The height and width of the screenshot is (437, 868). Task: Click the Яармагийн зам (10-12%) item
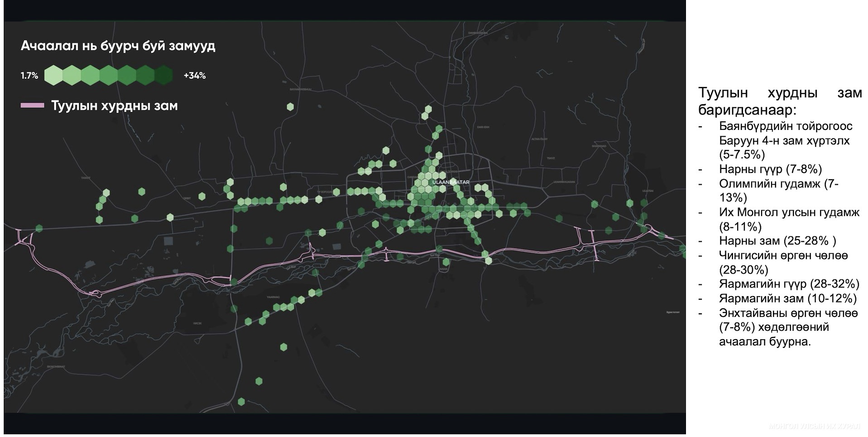[x=787, y=298]
